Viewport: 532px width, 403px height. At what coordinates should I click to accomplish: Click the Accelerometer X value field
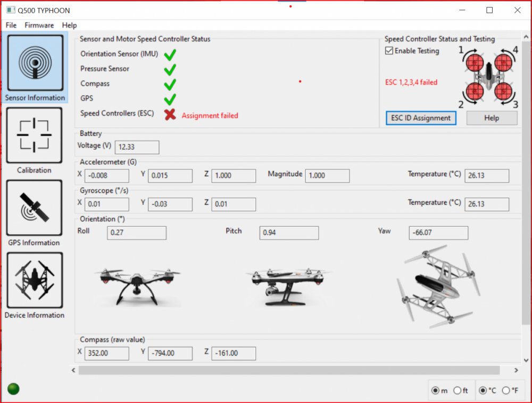pyautogui.click(x=106, y=176)
